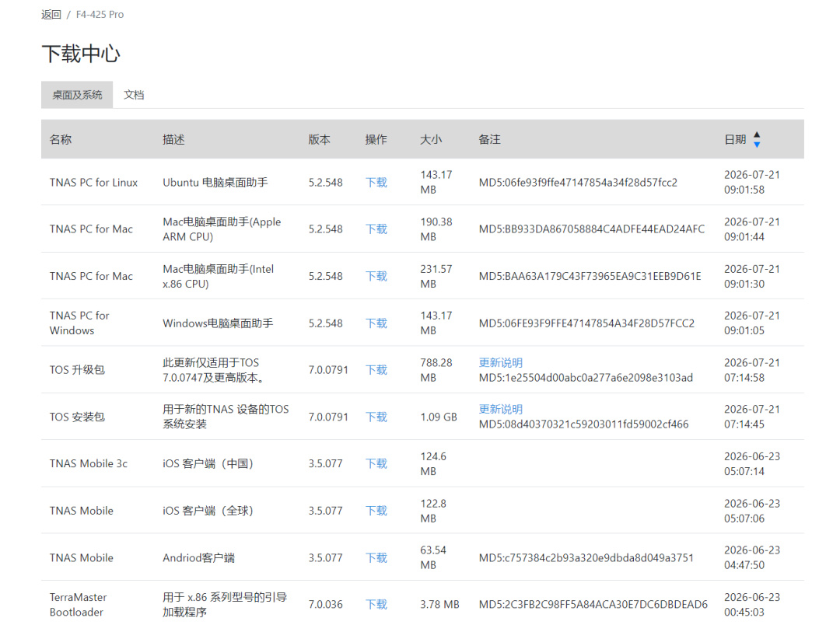This screenshot has width=840, height=632.
Task: Select name cell TNAS PC for Windows
Action: (x=79, y=323)
